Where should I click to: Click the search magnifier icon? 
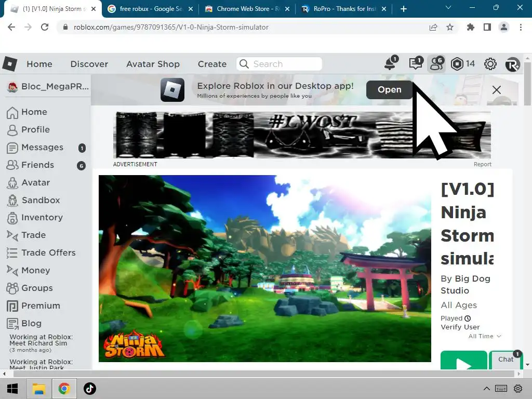point(244,64)
